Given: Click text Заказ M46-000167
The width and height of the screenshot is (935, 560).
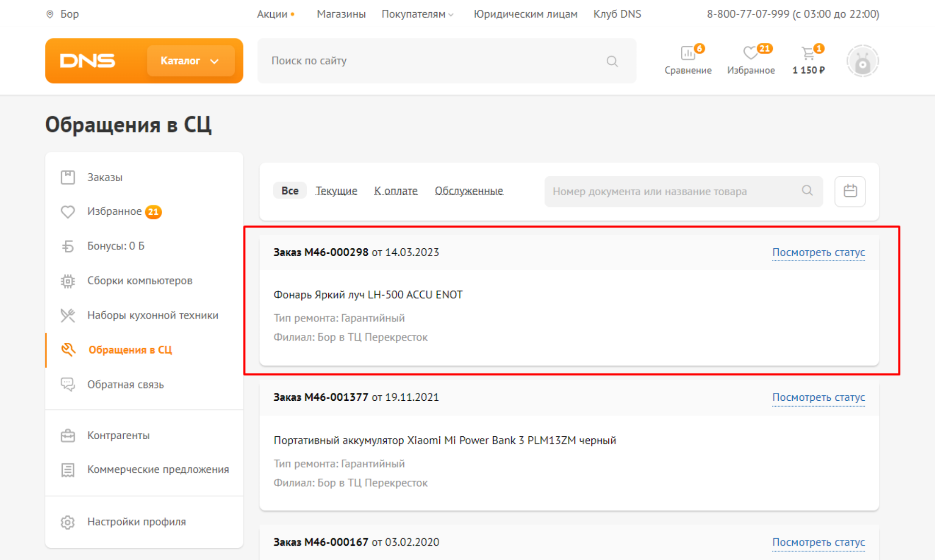Looking at the screenshot, I should pos(320,542).
